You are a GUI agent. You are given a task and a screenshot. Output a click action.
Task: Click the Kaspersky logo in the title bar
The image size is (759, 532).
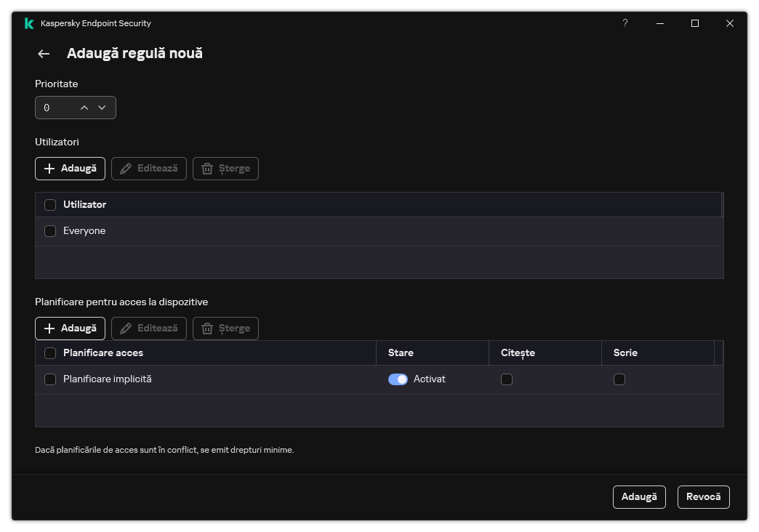tap(28, 23)
